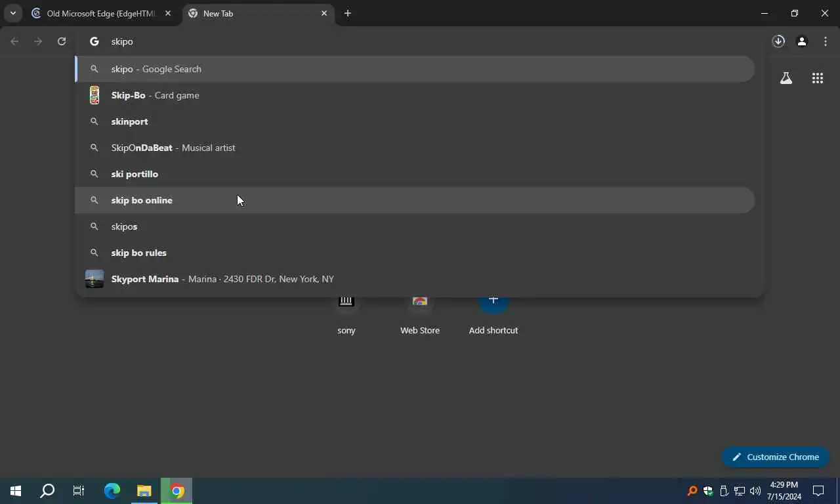Restore down the Chrome window
840x504 pixels.
pos(795,13)
